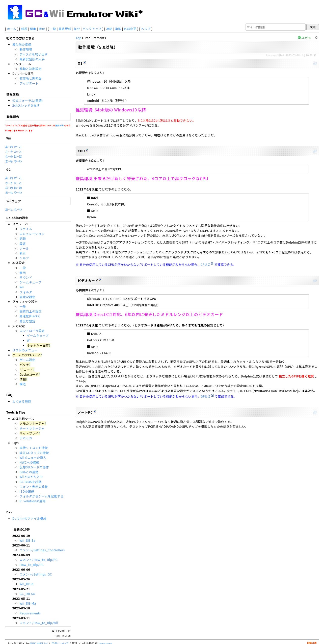Click the edit pencil next to CPU heading
The image size is (324, 644).
[87, 150]
